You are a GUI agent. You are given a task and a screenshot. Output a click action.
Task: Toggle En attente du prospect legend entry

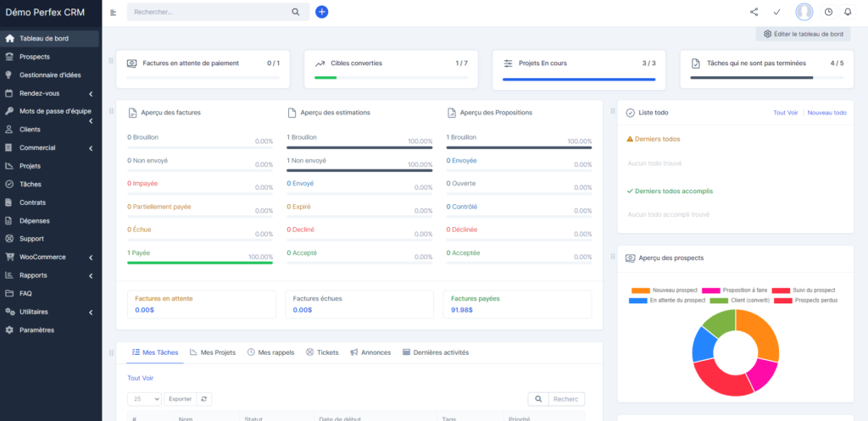click(x=667, y=301)
